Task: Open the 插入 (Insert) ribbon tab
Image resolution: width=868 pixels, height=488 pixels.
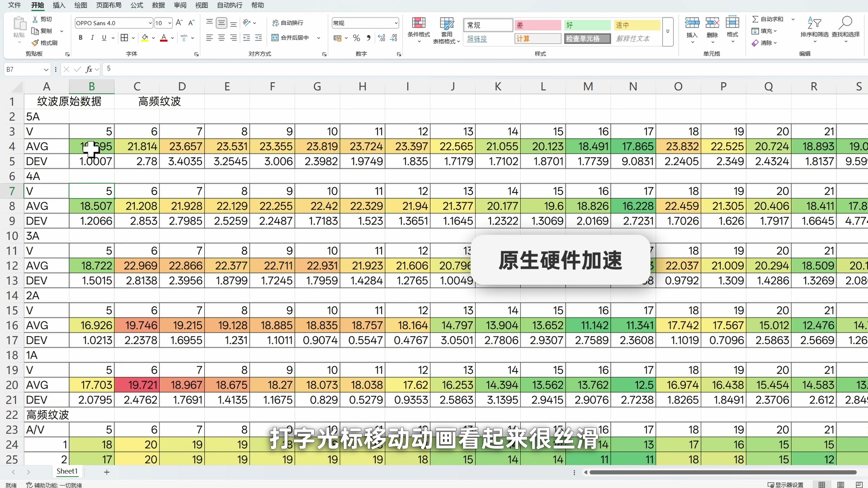Action: pos(59,5)
